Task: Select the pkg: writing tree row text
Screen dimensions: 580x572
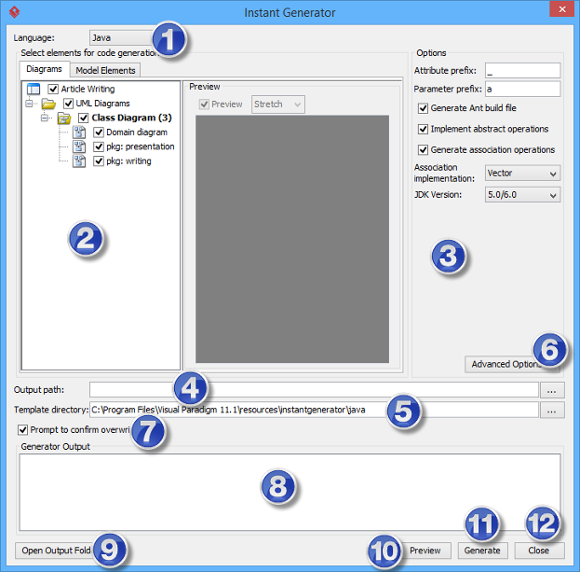Action: 129,161
